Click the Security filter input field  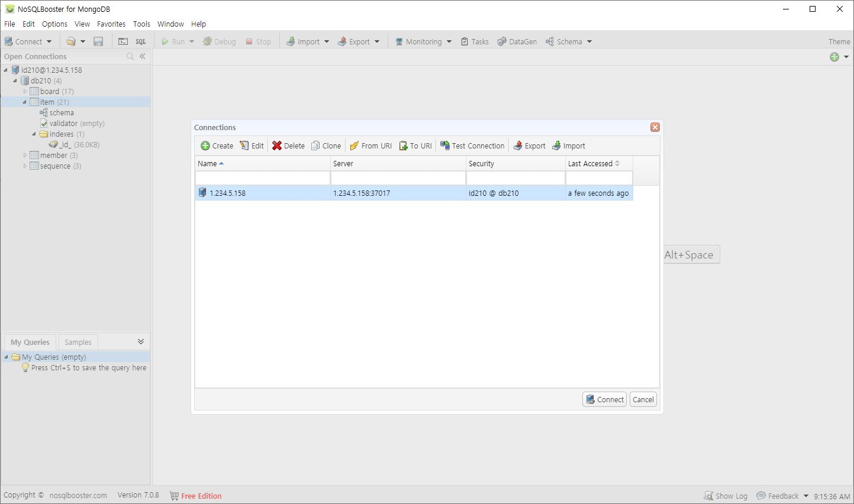point(515,178)
